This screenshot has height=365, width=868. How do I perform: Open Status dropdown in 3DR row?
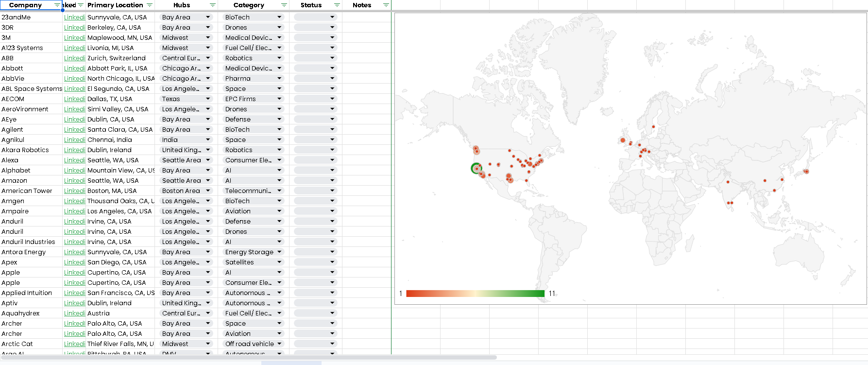click(332, 27)
